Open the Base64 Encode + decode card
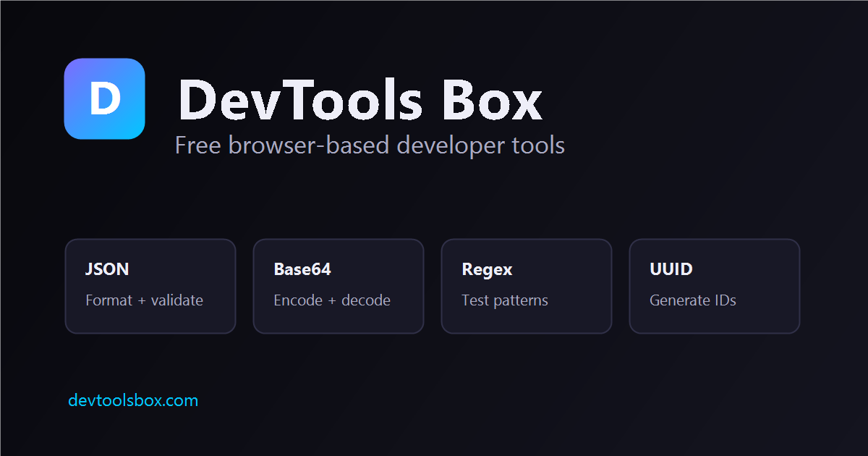Screen dimensions: 868x456 (339, 286)
